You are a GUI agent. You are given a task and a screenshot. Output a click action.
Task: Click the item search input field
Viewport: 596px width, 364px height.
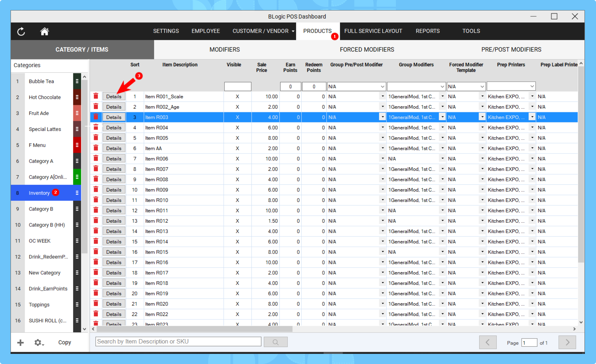click(178, 341)
